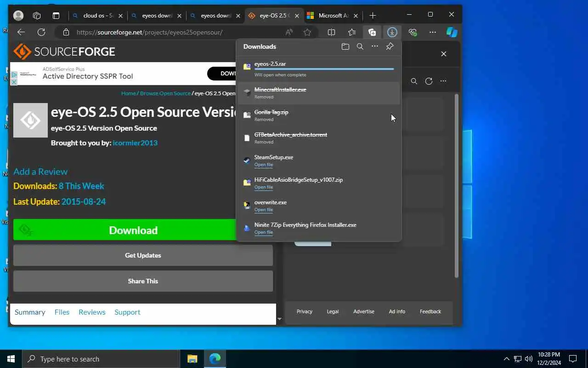
Task: Open the Windows Start menu
Action: coord(11,359)
